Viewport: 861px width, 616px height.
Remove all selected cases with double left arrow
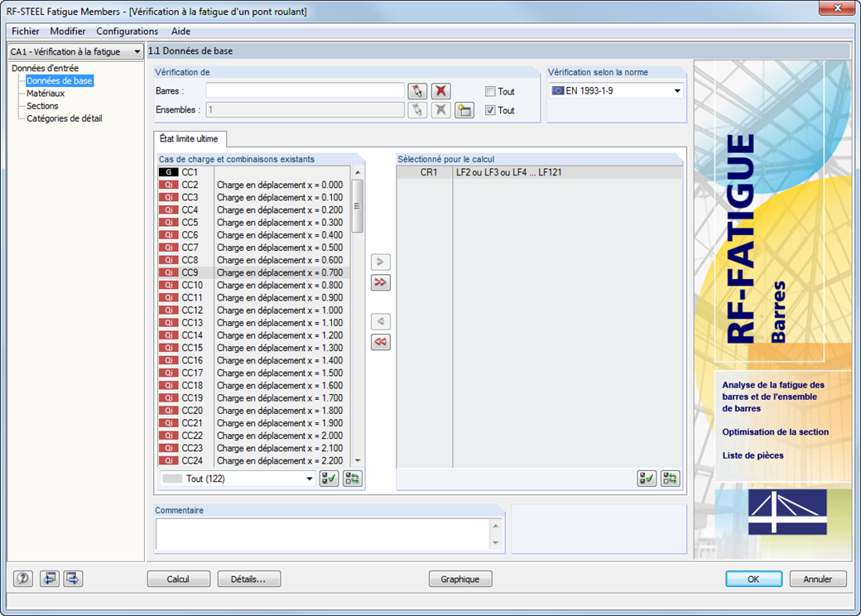[x=380, y=341]
